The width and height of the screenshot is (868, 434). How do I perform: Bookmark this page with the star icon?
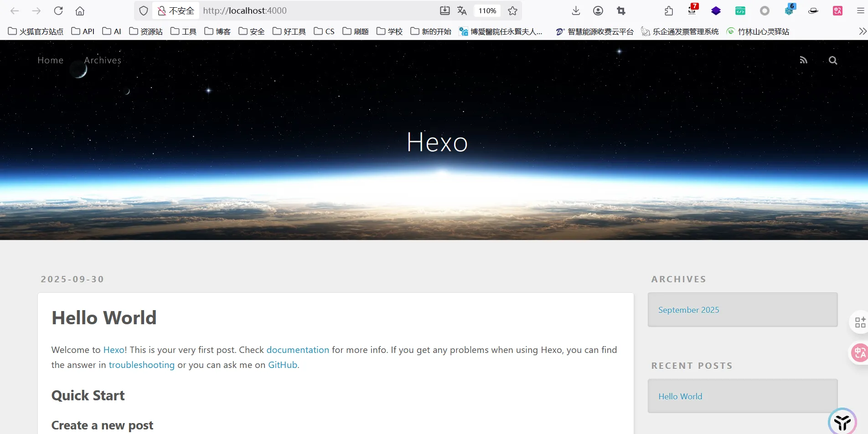[x=513, y=11]
